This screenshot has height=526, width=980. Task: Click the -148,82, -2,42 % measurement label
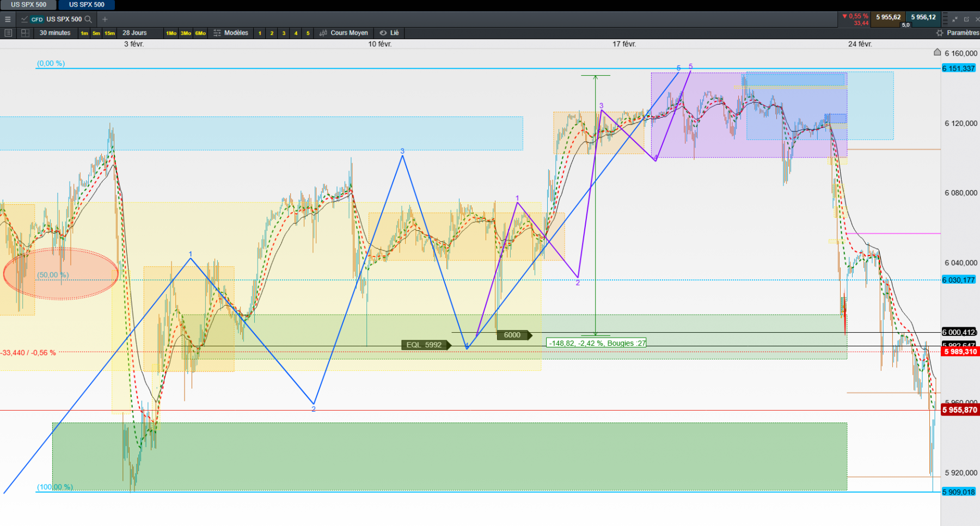pos(596,343)
